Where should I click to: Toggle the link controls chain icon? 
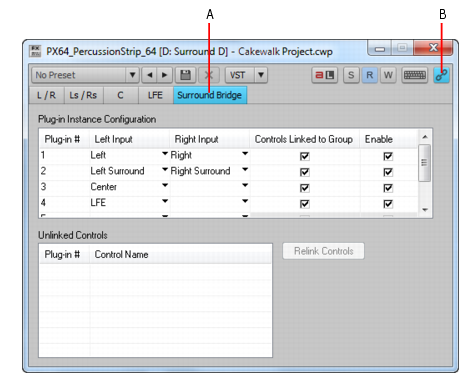pyautogui.click(x=441, y=75)
